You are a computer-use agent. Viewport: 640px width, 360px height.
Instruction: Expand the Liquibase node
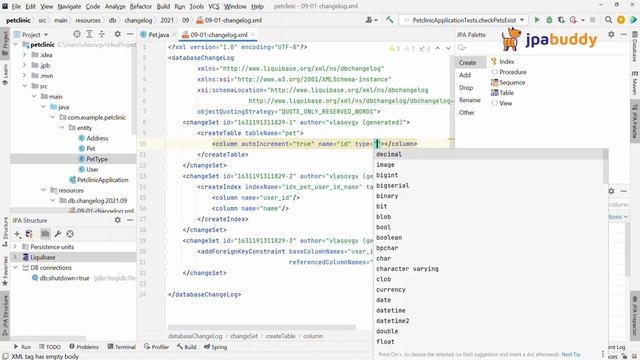click(16, 257)
